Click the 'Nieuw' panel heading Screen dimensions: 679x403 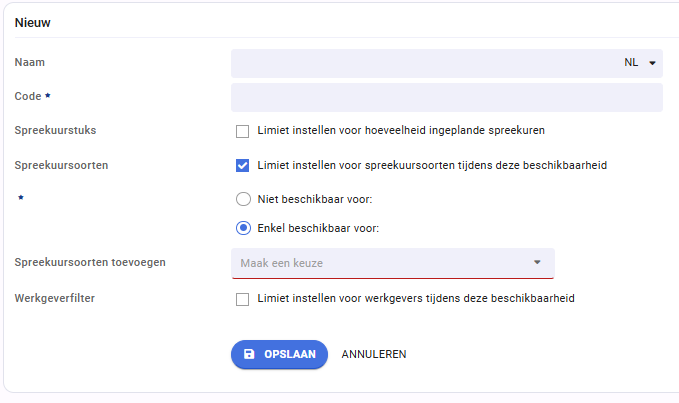pos(32,23)
